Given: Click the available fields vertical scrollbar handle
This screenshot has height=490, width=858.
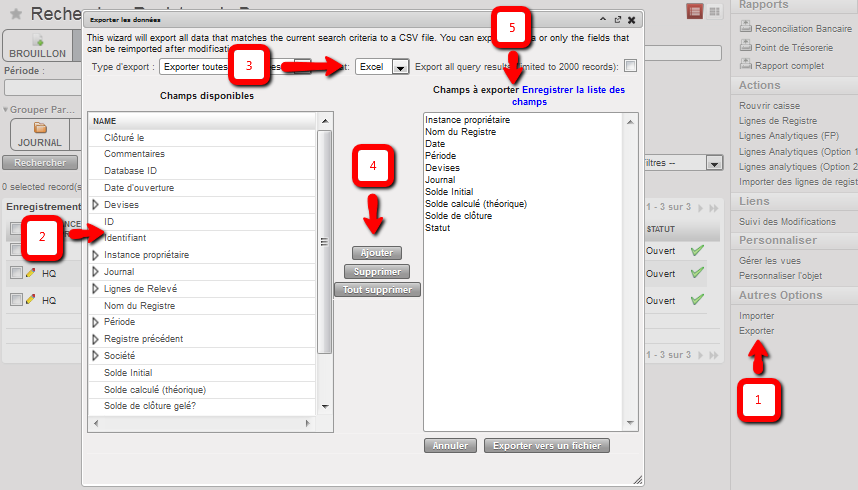Looking at the screenshot, I should point(324,241).
